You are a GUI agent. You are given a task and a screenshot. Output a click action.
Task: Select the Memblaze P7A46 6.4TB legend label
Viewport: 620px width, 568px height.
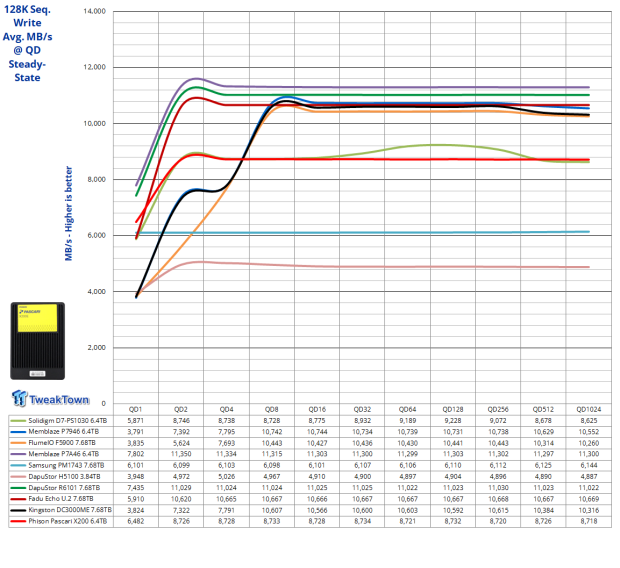pos(64,454)
